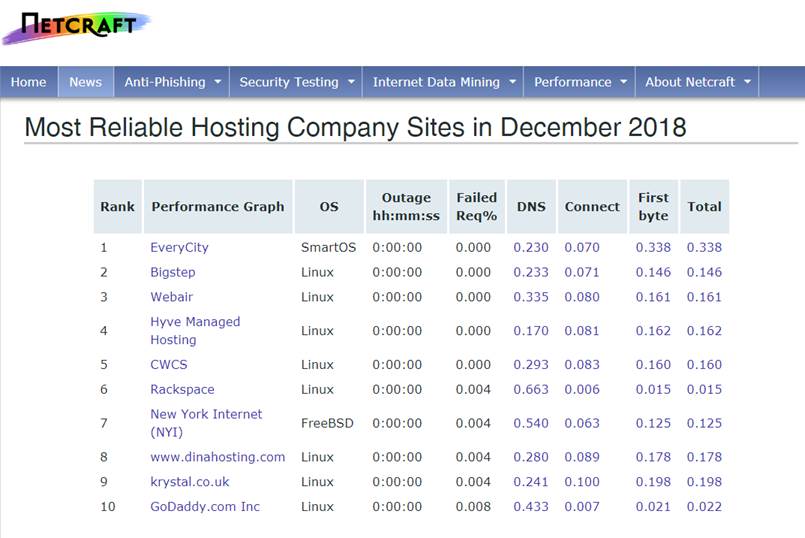
Task: Go to the News tab
Action: pyautogui.click(x=86, y=82)
